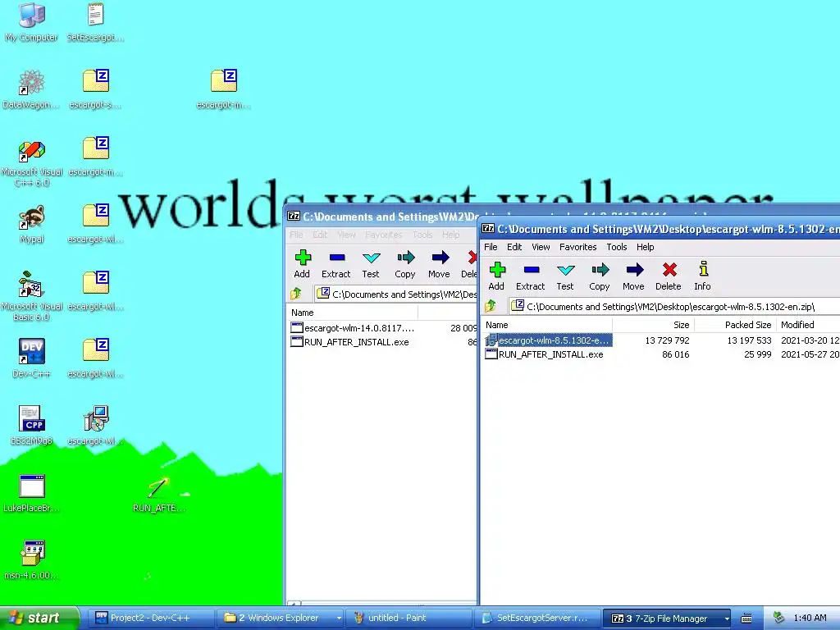This screenshot has height=630, width=840.
Task: Select RUN_AFTE desktop icon on green area
Action: (158, 493)
